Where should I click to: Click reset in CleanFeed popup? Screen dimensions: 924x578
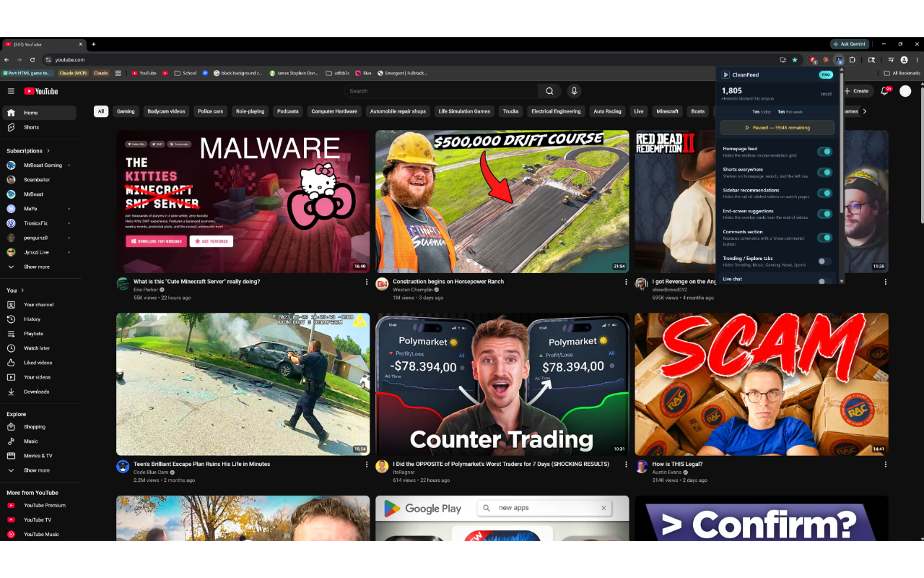click(826, 94)
